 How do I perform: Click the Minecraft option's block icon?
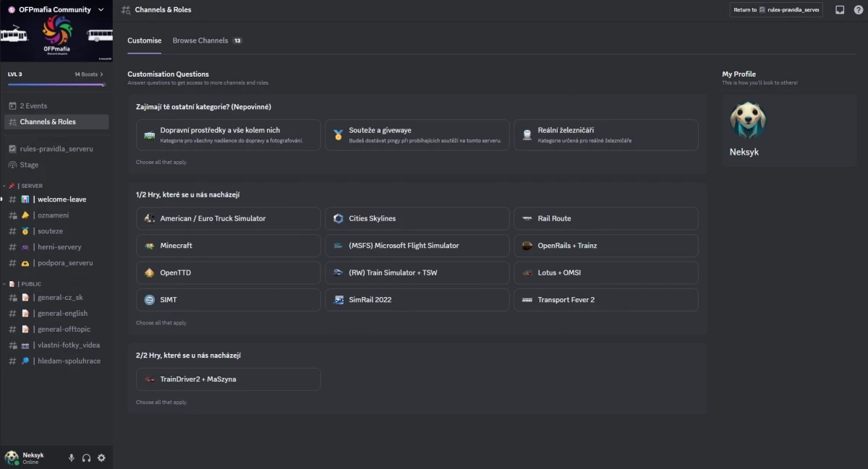[149, 246]
